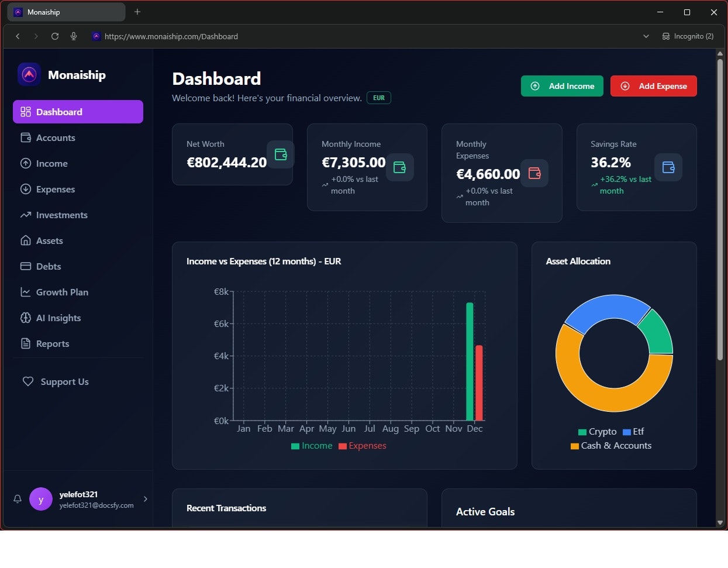The width and height of the screenshot is (728, 568).
Task: Toggle the Crypto legend in Asset Allocation
Action: point(596,431)
